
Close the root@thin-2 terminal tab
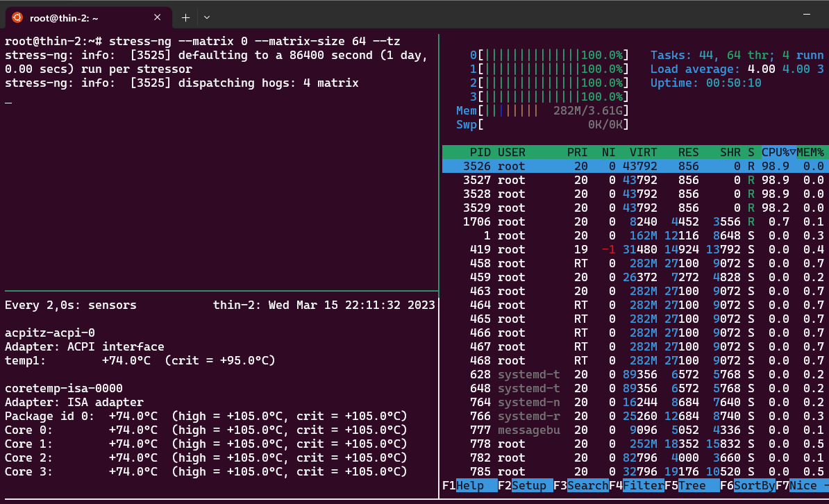click(x=157, y=17)
